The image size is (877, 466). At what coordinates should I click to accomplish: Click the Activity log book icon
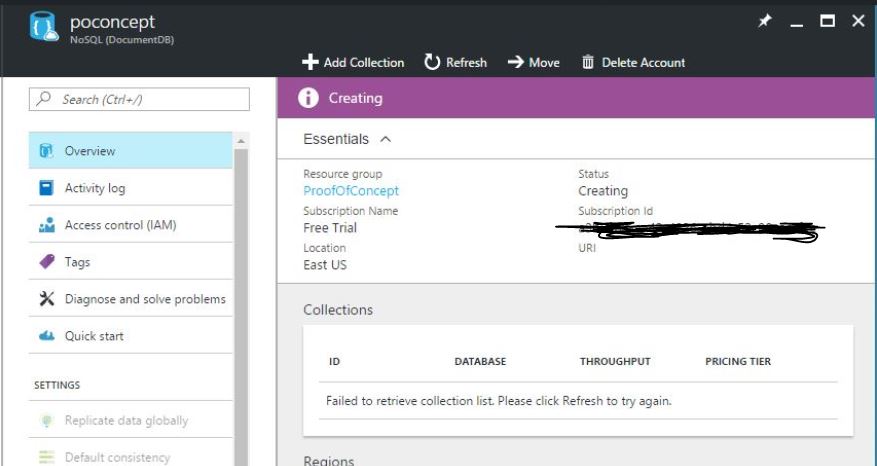pyautogui.click(x=46, y=187)
